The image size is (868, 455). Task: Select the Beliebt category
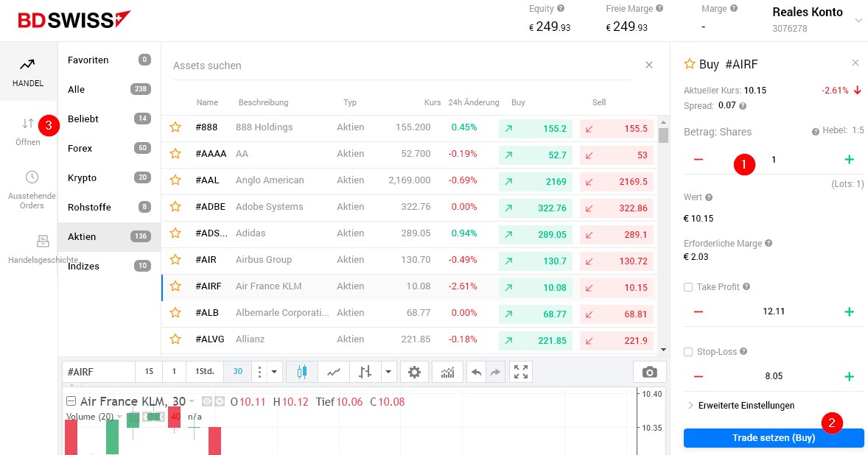[x=109, y=119]
